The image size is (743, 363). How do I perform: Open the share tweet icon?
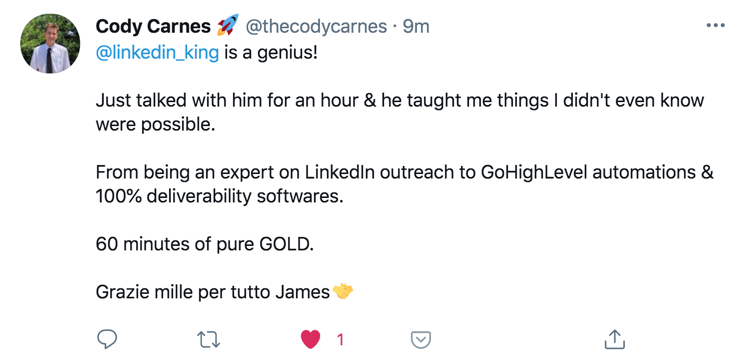tap(615, 339)
